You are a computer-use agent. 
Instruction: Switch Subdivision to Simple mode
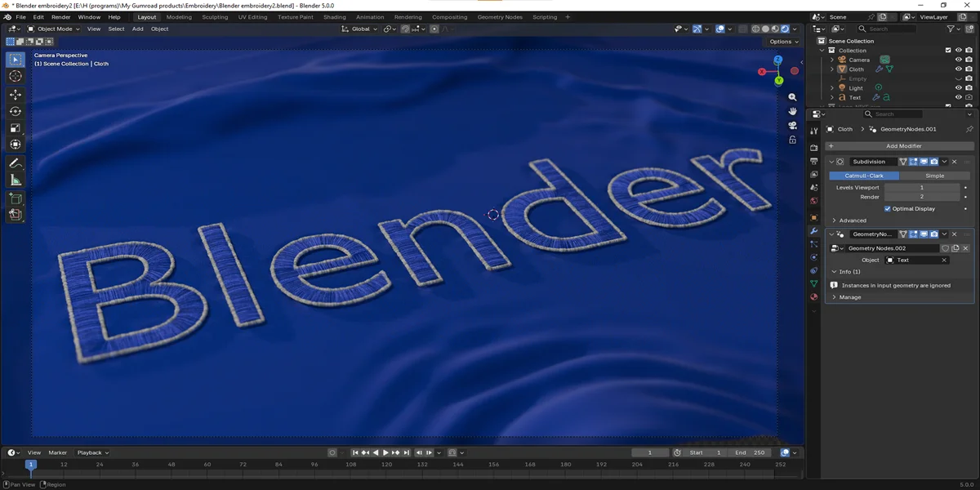(935, 176)
